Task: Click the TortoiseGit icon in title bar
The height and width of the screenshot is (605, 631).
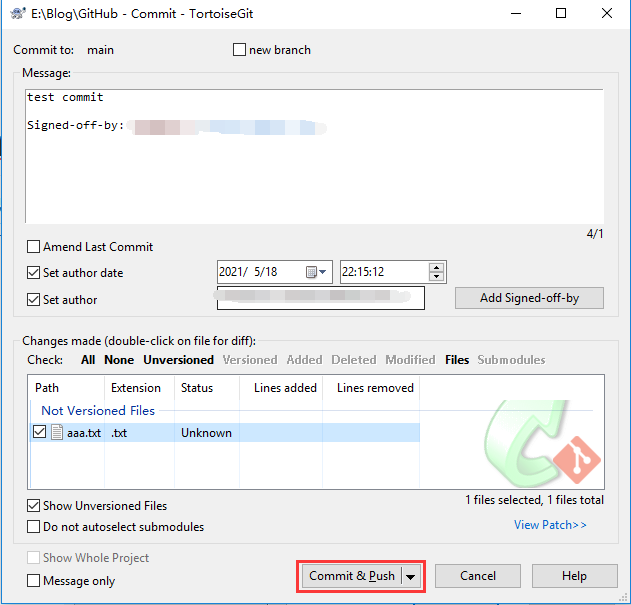Action: [15, 14]
